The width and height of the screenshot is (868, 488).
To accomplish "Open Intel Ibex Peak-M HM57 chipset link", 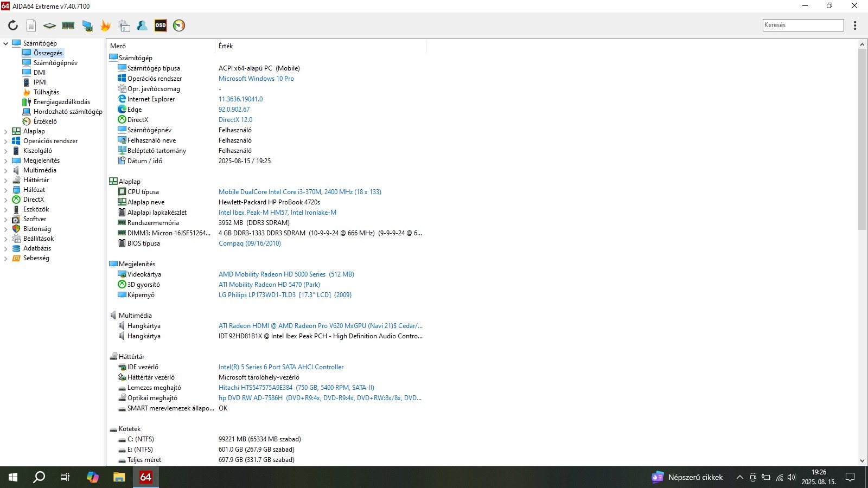I will point(277,213).
